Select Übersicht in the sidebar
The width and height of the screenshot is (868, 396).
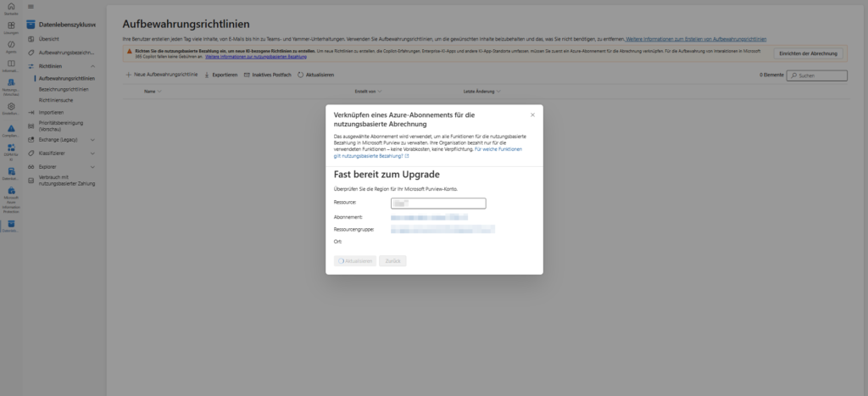[48, 39]
